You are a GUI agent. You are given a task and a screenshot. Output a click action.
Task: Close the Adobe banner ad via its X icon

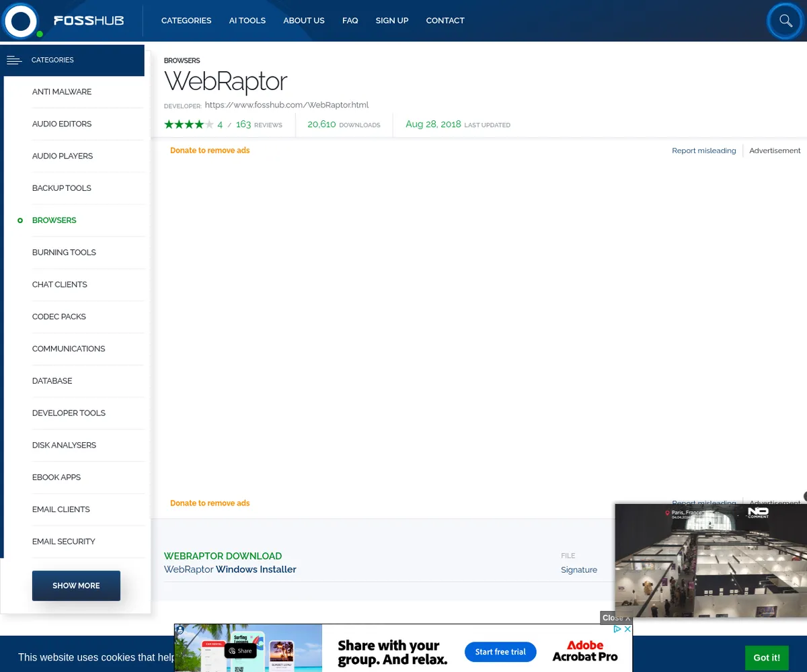click(628, 629)
